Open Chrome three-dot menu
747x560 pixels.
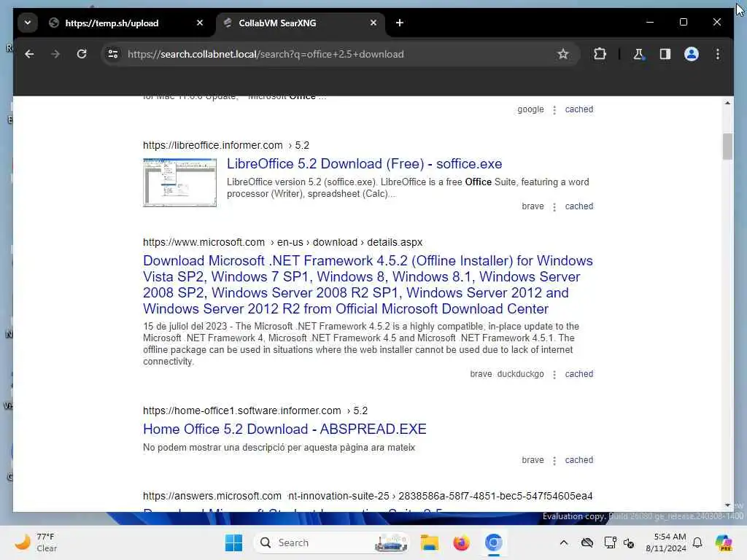click(x=718, y=54)
